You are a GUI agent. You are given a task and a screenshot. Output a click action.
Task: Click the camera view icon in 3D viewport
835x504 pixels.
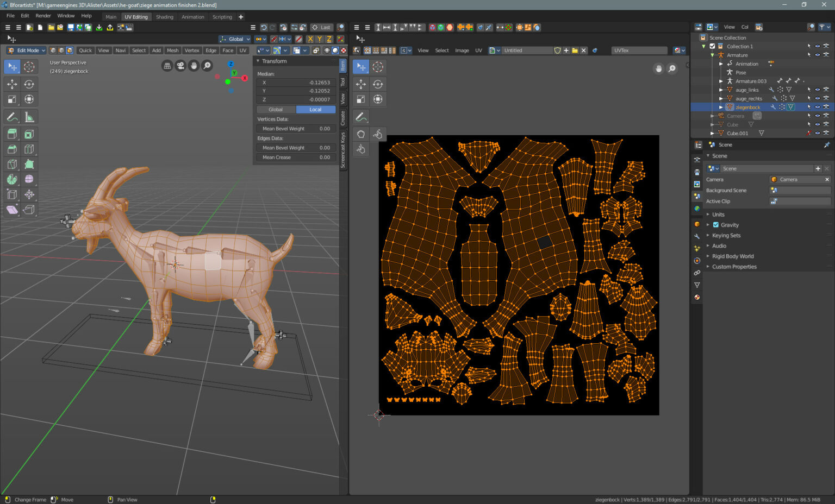(x=180, y=66)
